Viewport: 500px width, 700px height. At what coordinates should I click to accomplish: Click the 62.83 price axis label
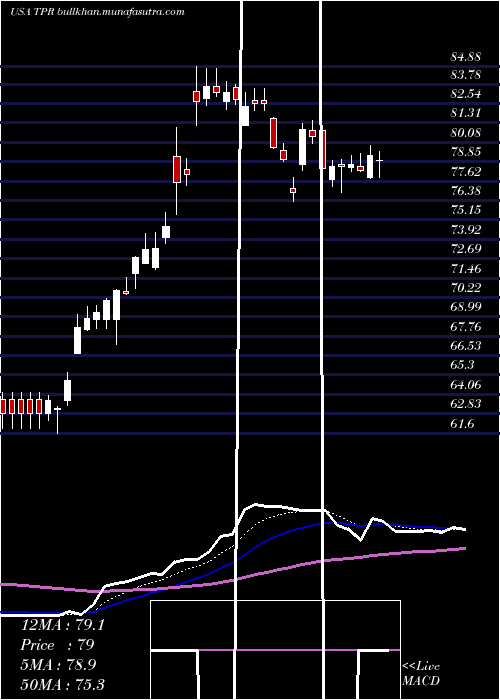pos(466,404)
